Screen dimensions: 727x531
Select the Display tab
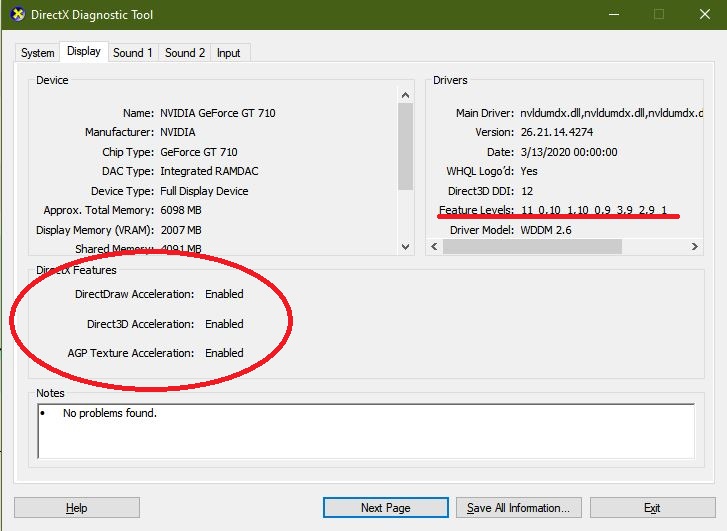[84, 51]
